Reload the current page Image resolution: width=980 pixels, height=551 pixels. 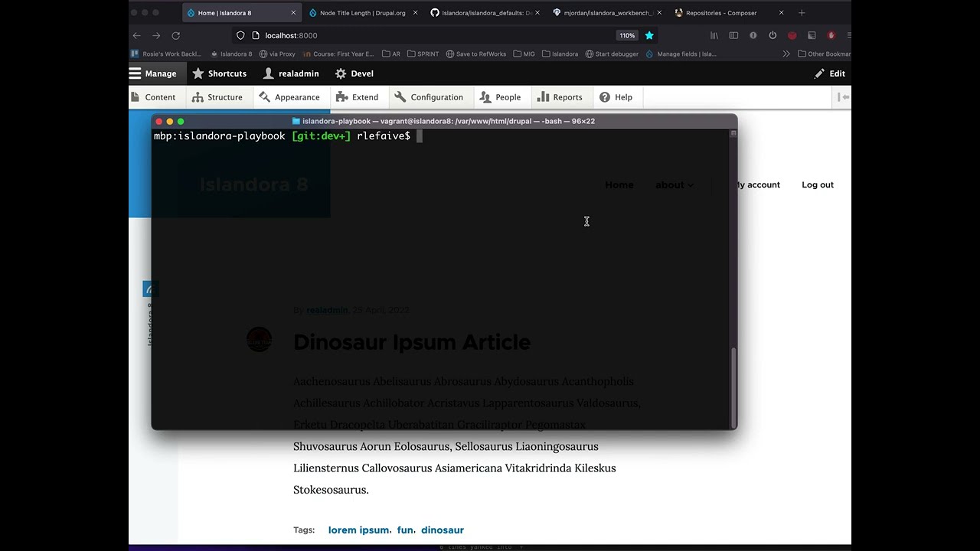(x=175, y=35)
